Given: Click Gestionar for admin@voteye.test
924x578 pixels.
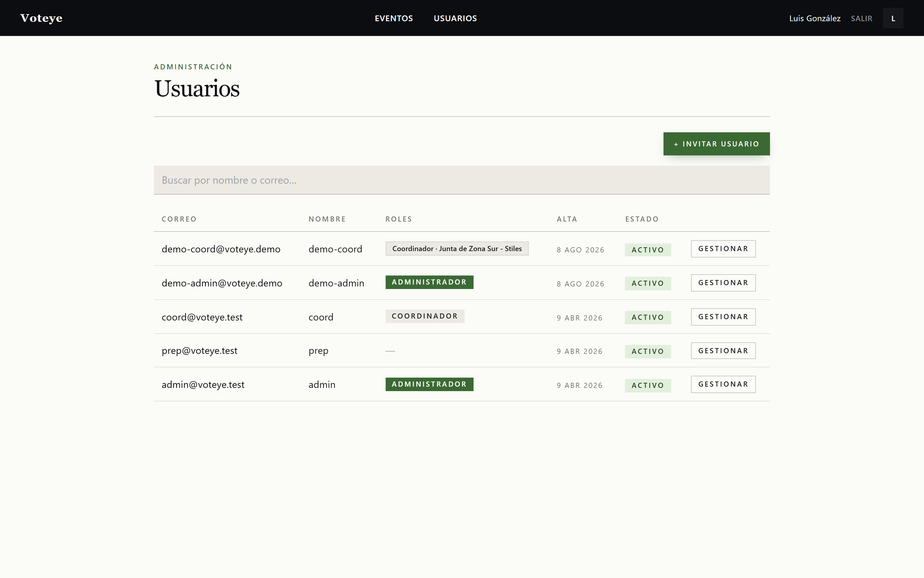Looking at the screenshot, I should pyautogui.click(x=723, y=384).
